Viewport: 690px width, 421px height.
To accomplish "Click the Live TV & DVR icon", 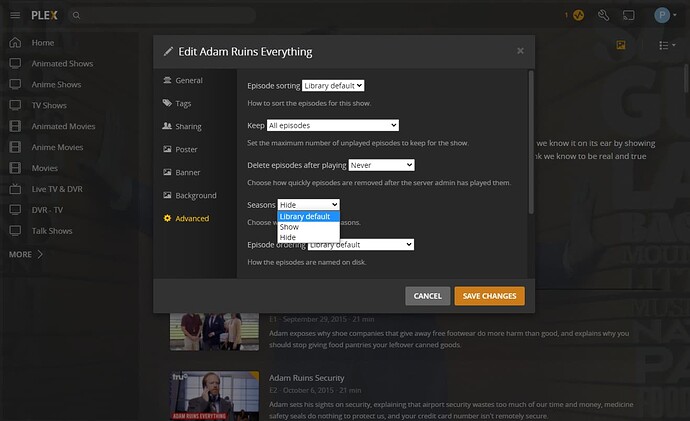I will (15, 189).
